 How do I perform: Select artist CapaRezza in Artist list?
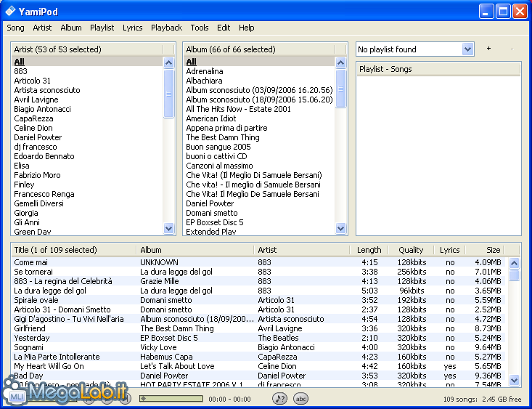[x=88, y=118]
